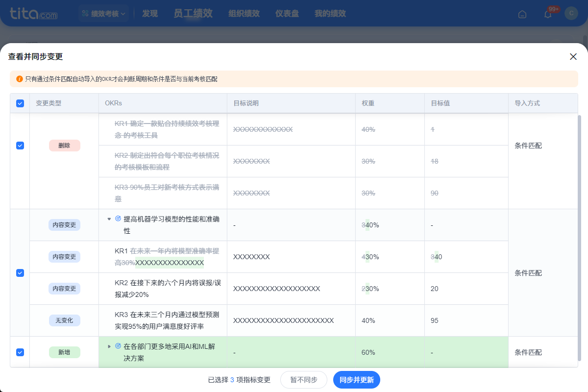The image size is (588, 392).
Task: Click the 已选择 3 项指标变更 count text
Action: coord(239,380)
